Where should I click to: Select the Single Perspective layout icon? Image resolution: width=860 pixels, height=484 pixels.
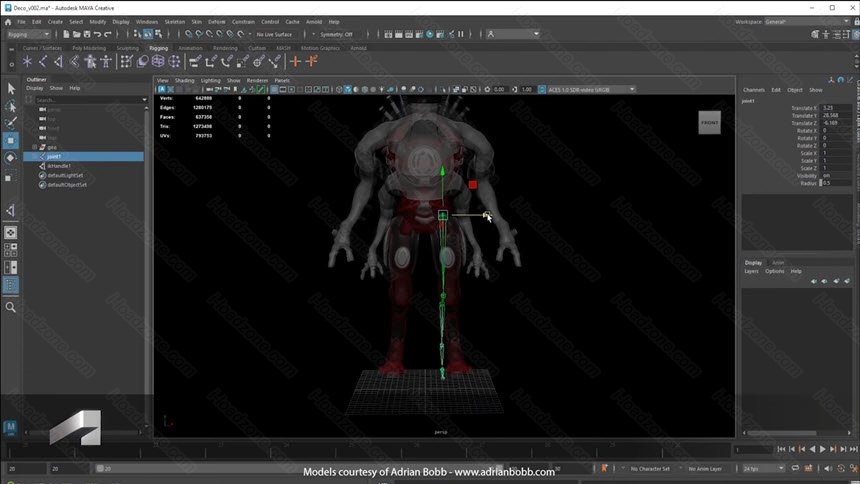10,233
